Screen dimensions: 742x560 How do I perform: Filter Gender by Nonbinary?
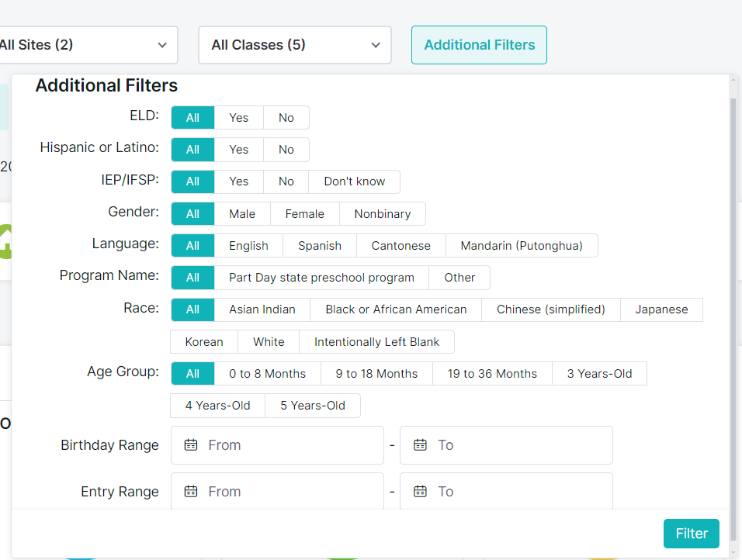383,214
